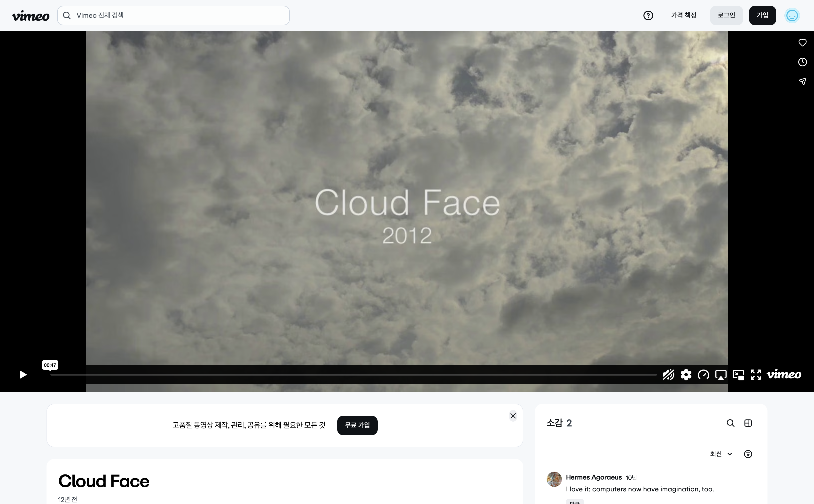Screen dimensions: 814x504
Task: Click the 소감 2 comments heading
Action: pyautogui.click(x=559, y=423)
